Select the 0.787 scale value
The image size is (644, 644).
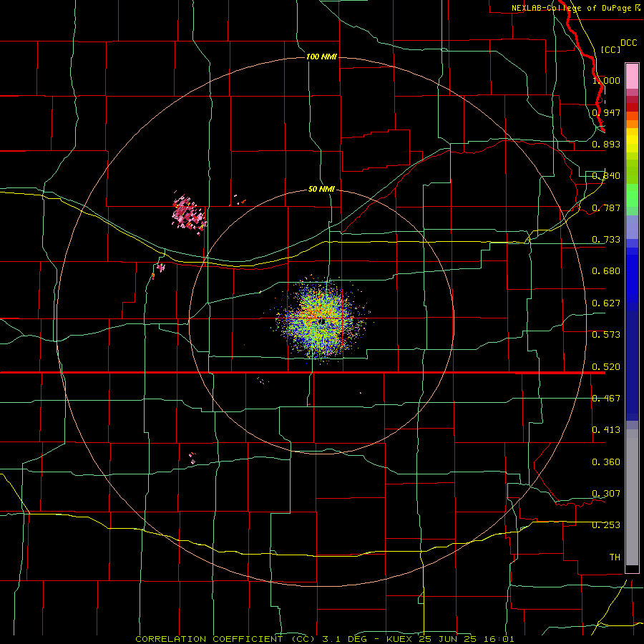pyautogui.click(x=606, y=208)
